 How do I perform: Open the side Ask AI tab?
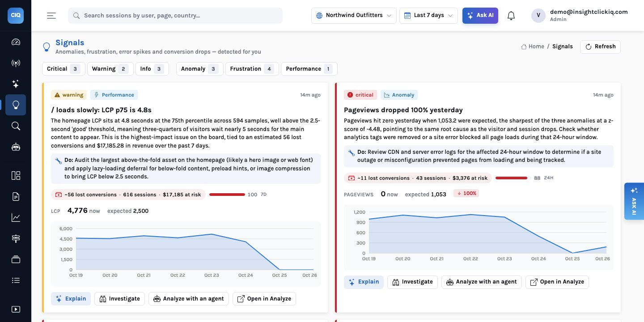pyautogui.click(x=634, y=201)
